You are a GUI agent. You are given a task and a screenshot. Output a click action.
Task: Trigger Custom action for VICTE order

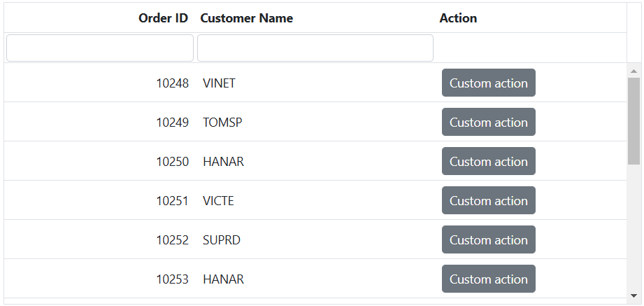(x=488, y=200)
